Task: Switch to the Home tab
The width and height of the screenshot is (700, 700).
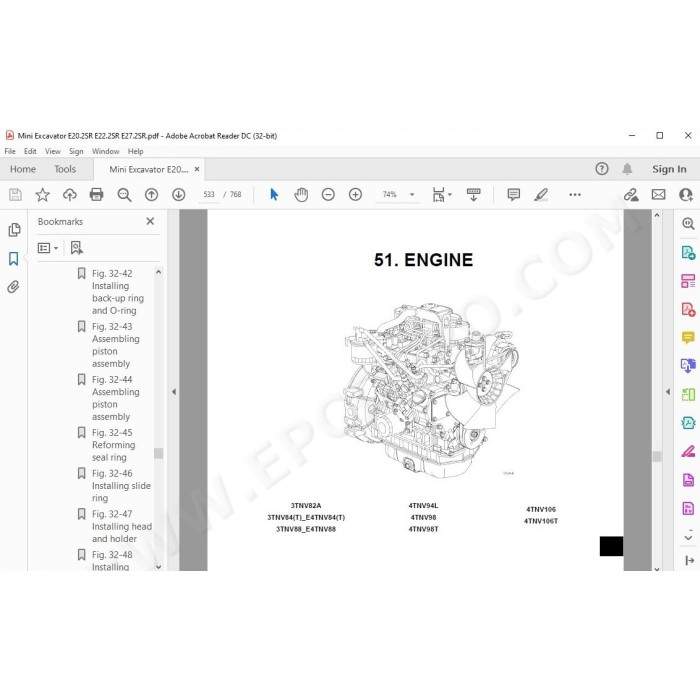Action: tap(23, 169)
